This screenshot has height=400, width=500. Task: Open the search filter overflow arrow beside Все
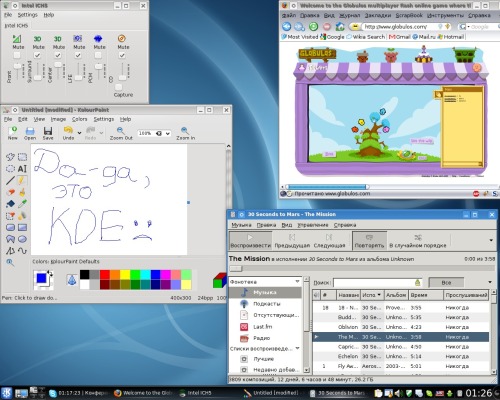point(490,282)
